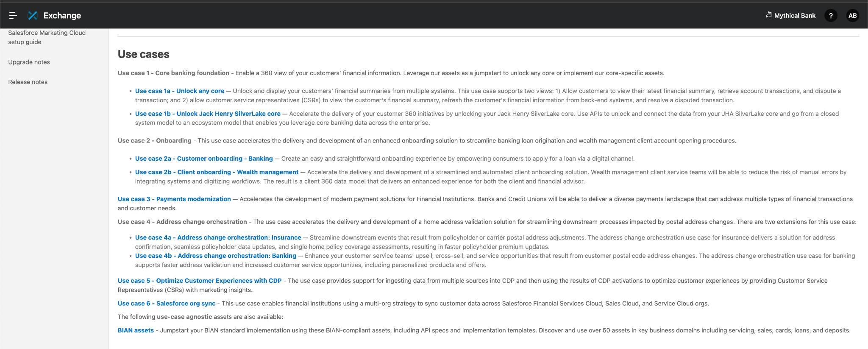Viewport: 868px width, 349px height.
Task: Toggle the hamburger navigation menu
Action: [13, 16]
